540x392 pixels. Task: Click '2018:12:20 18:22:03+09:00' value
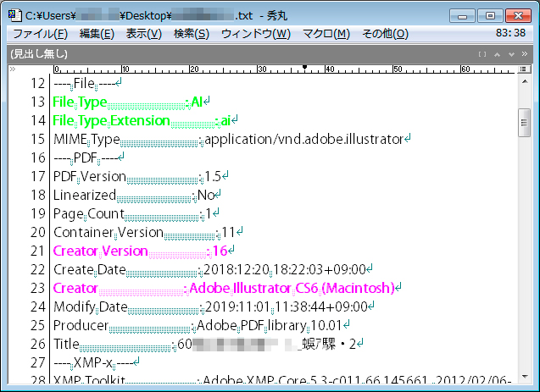pos(285,269)
